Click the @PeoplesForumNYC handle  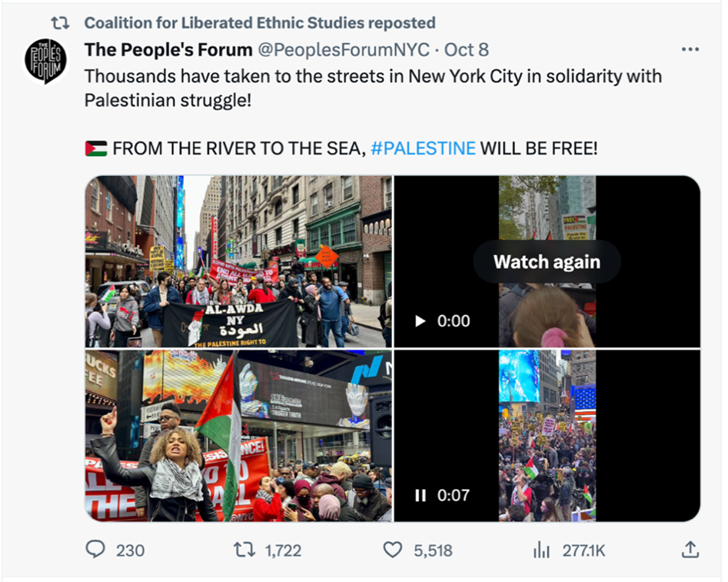344,50
